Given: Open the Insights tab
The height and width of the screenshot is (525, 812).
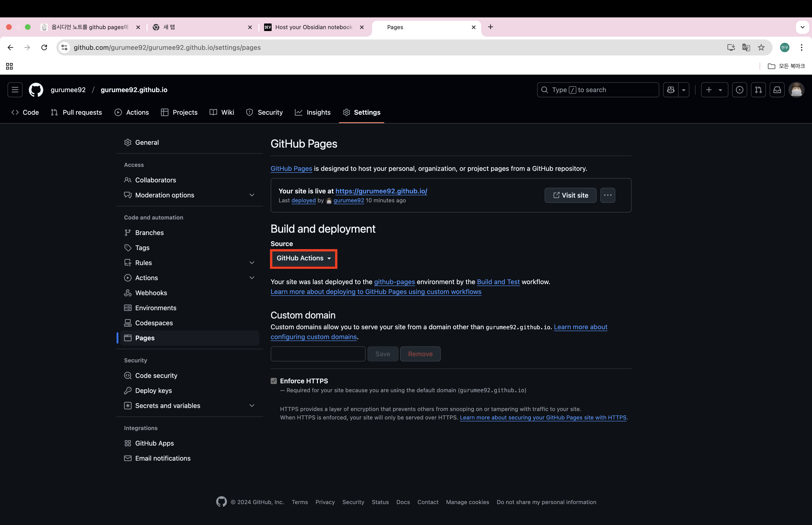Looking at the screenshot, I should point(312,112).
